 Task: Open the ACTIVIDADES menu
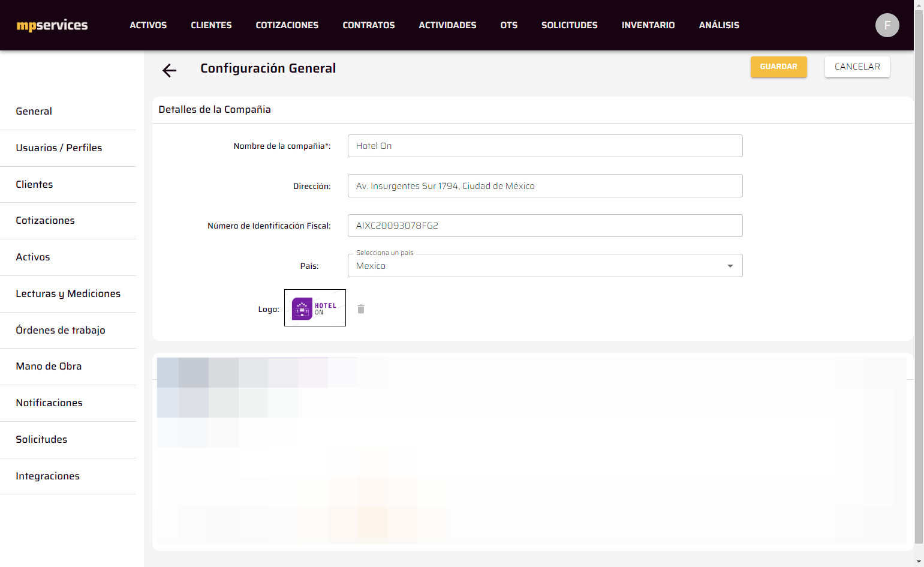point(447,25)
